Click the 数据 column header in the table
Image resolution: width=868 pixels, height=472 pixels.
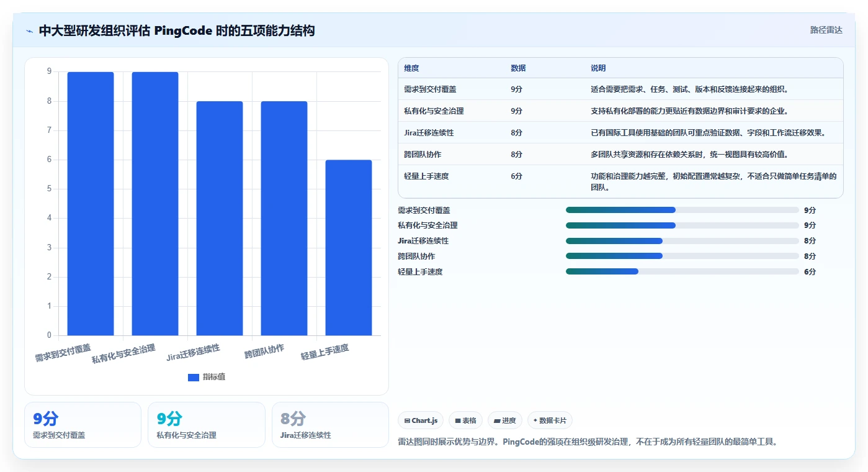point(518,68)
